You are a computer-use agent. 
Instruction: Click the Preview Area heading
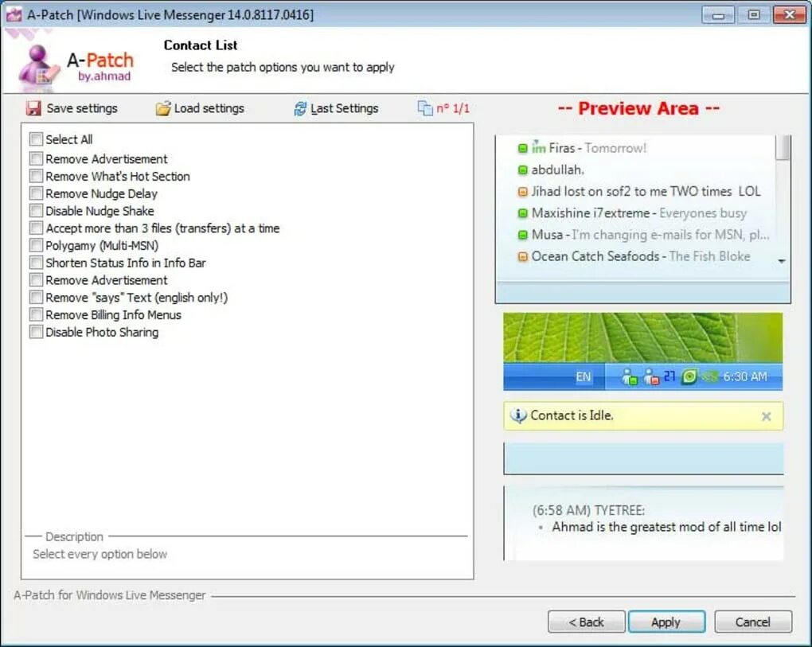[x=638, y=108]
